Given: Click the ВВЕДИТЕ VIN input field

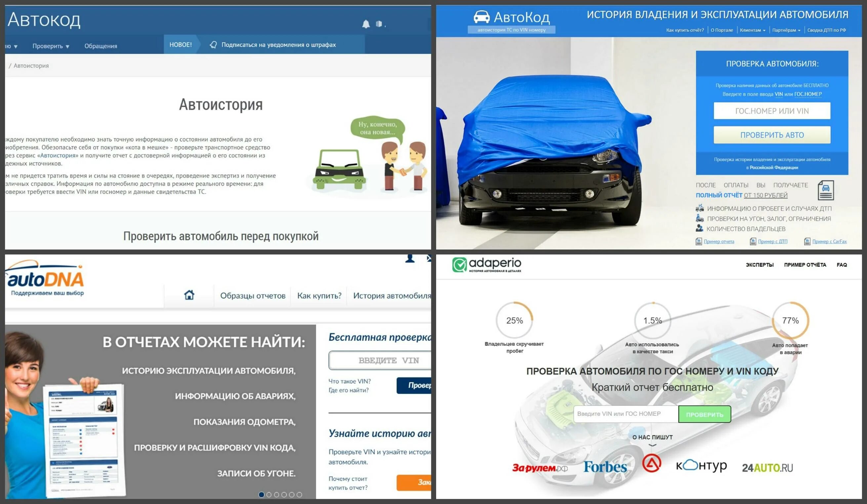Looking at the screenshot, I should 380,360.
